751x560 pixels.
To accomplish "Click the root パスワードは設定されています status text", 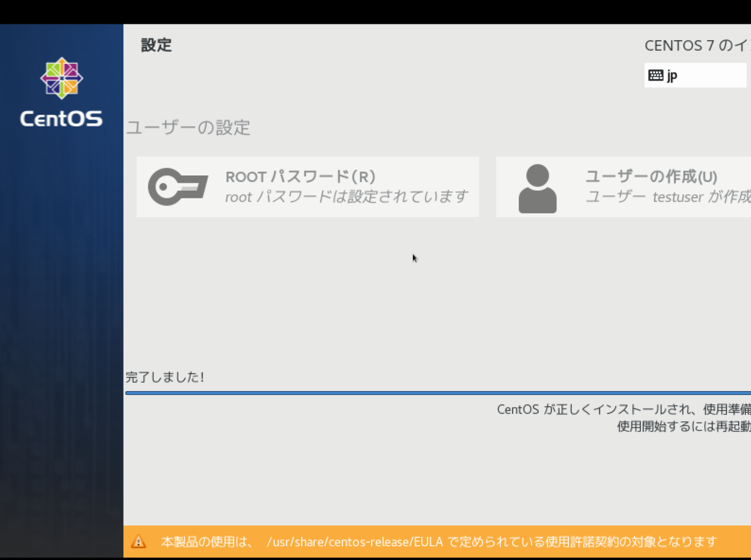I will pyautogui.click(x=345, y=196).
